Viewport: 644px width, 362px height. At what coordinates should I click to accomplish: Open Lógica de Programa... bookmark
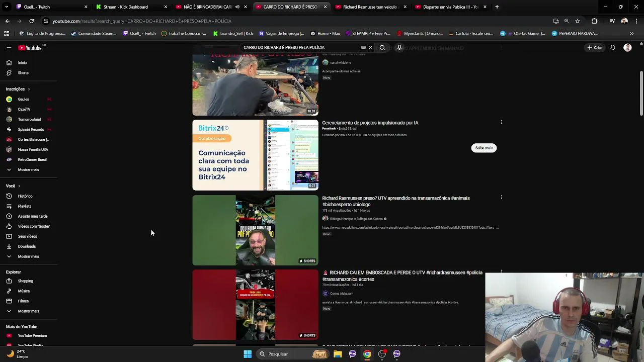click(43, 34)
